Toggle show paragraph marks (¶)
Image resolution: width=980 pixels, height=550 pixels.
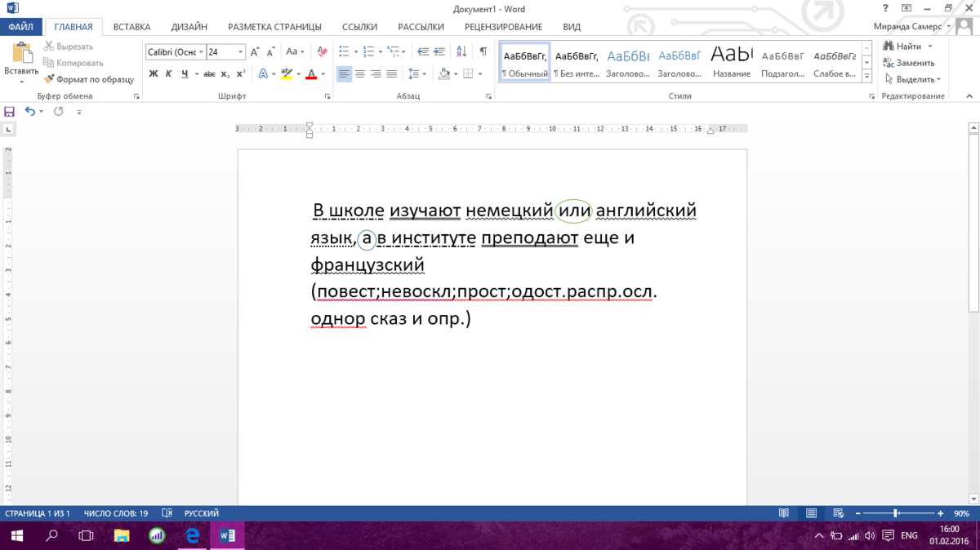coord(483,52)
